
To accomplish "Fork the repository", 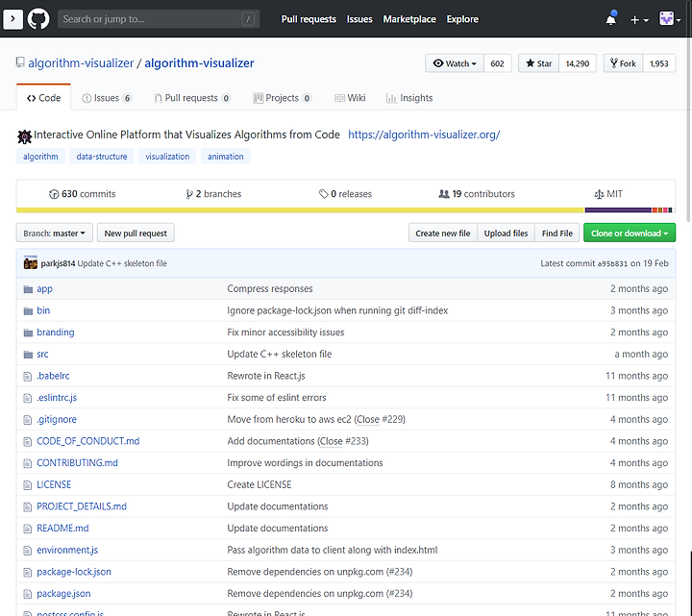I will [623, 63].
